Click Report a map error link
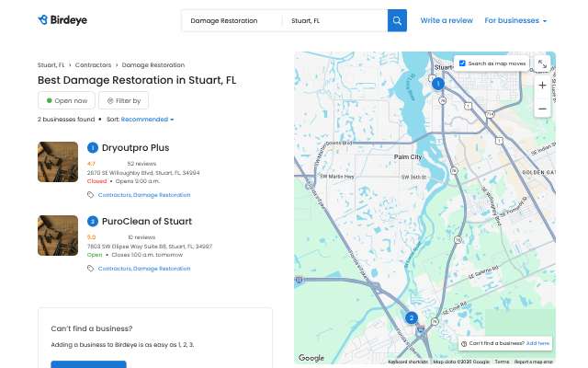588x368 pixels. 534,362
